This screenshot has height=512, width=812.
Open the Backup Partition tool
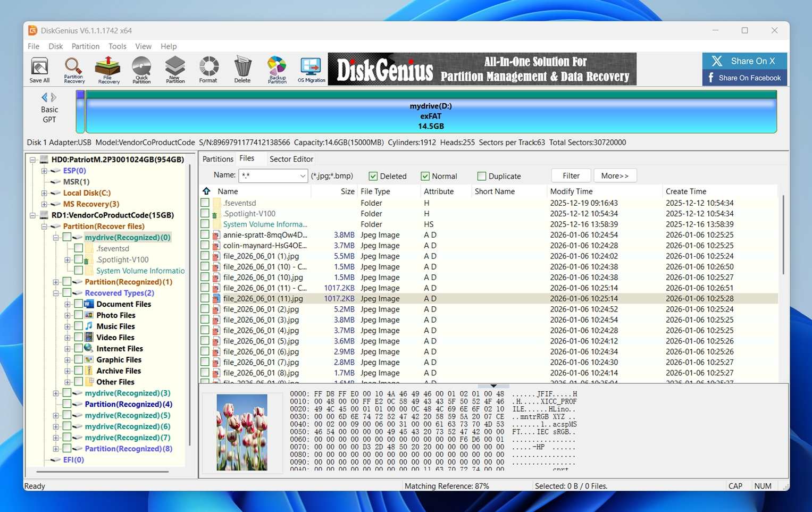pyautogui.click(x=277, y=70)
